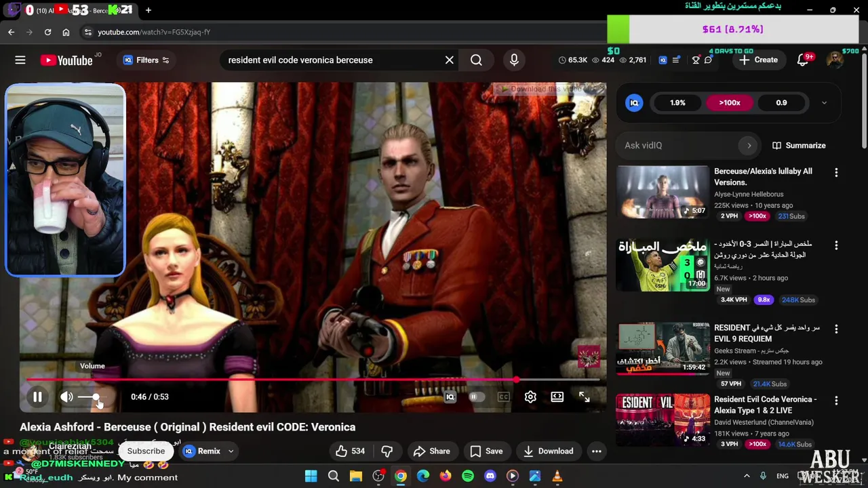Open VLC media player from the taskbar

pyautogui.click(x=557, y=476)
